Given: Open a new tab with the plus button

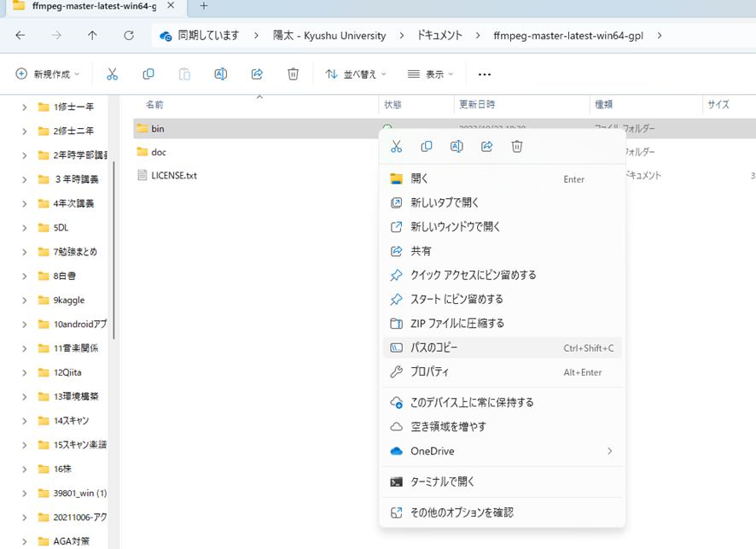Looking at the screenshot, I should tap(204, 6).
